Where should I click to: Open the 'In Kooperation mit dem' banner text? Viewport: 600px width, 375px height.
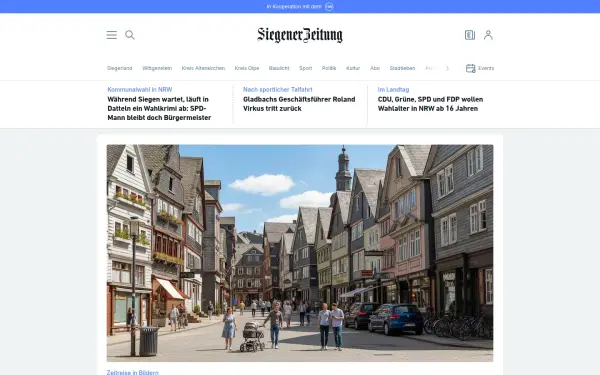294,7
